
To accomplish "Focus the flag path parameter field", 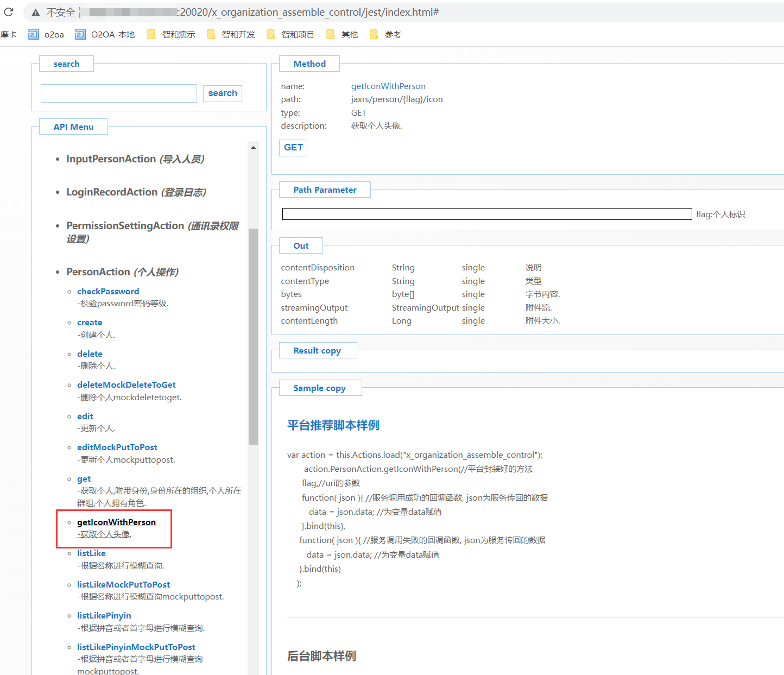I will (487, 214).
